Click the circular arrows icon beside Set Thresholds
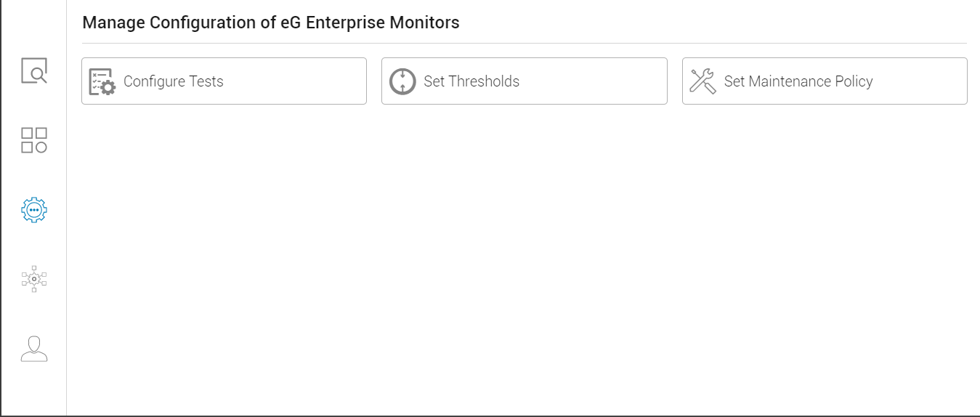The image size is (980, 417). pyautogui.click(x=402, y=81)
